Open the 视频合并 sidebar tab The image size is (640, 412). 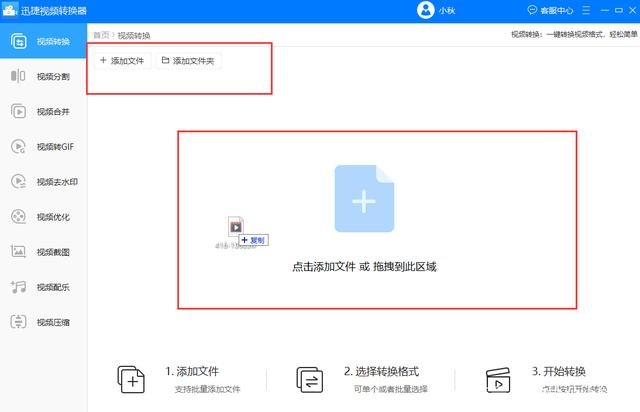43,111
